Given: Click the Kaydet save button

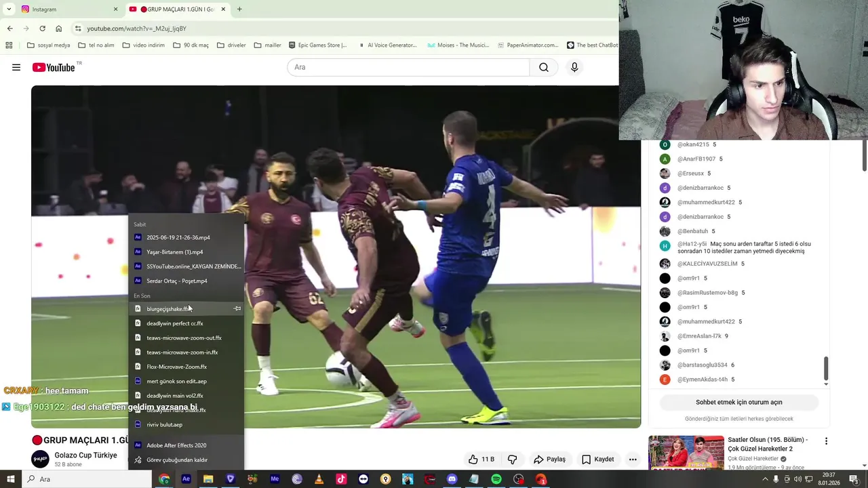Looking at the screenshot, I should tap(598, 459).
